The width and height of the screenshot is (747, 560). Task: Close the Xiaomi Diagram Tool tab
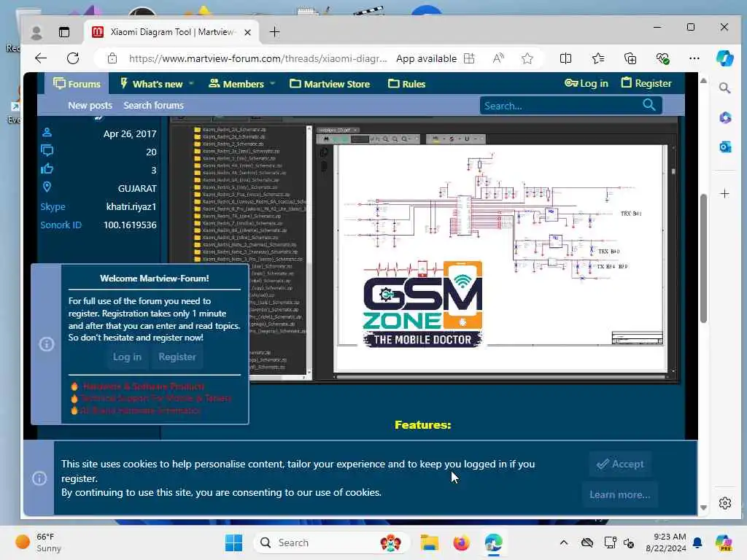(247, 32)
